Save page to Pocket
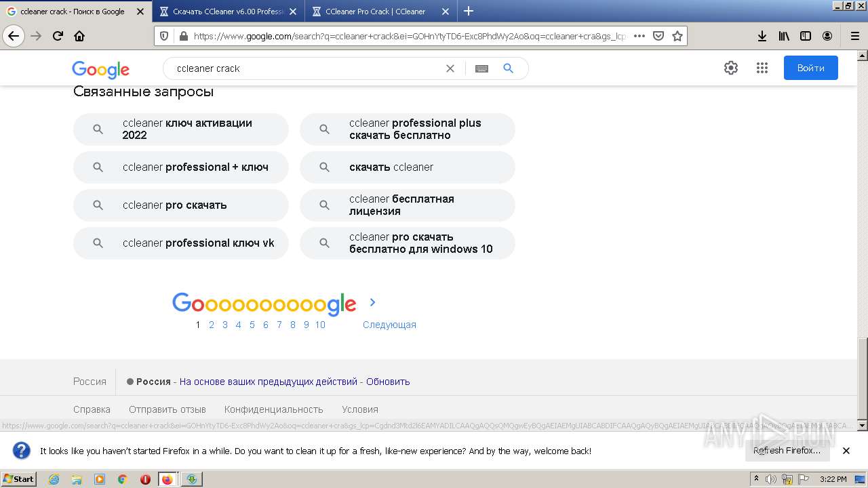868x488 pixels. point(658,36)
